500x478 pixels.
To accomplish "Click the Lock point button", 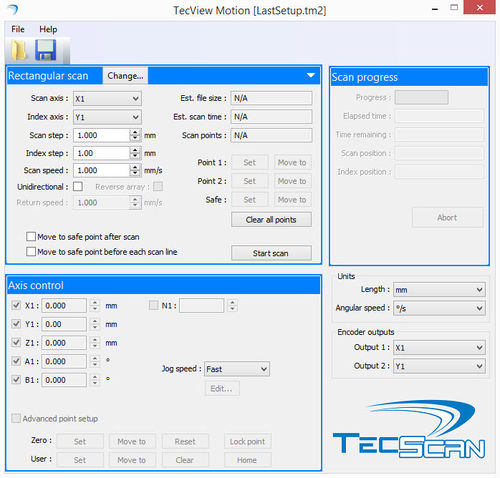I will [x=248, y=442].
